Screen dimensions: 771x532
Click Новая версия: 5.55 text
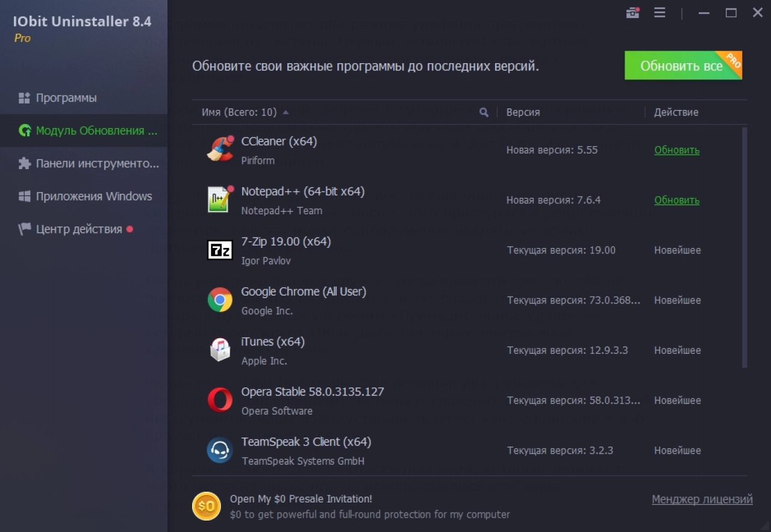click(552, 150)
